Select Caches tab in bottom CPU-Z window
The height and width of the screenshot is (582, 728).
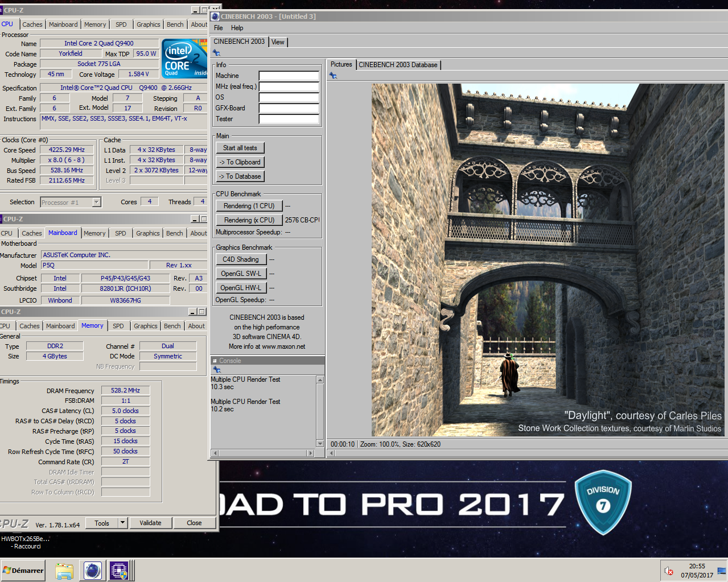(30, 326)
